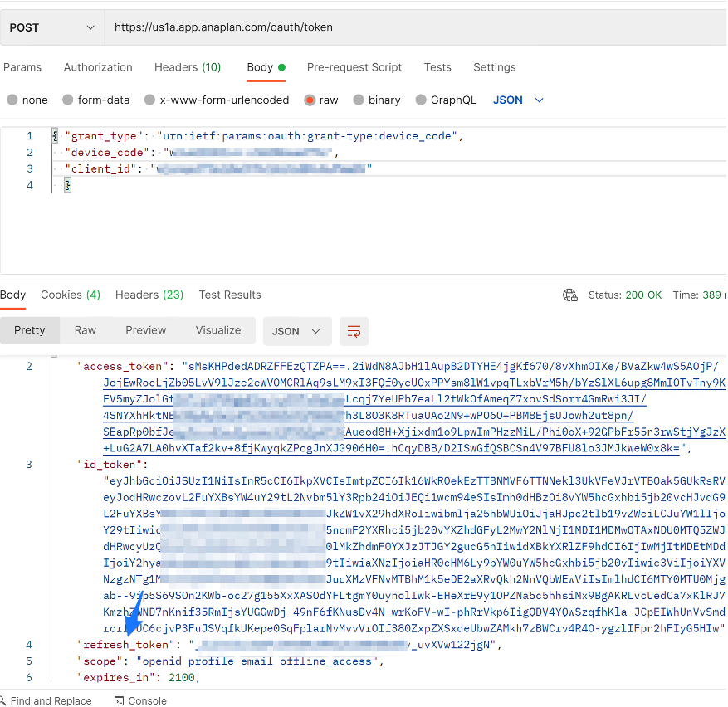Open the Console in bottom bar
728x707 pixels.
click(140, 700)
